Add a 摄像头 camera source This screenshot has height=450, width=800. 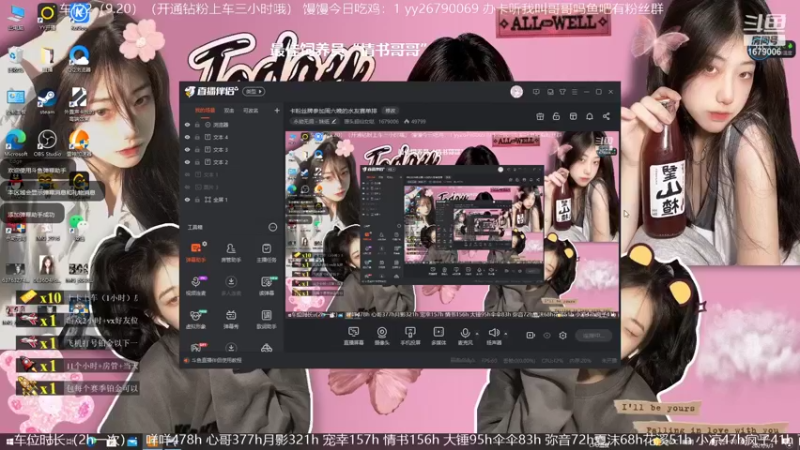(x=382, y=336)
